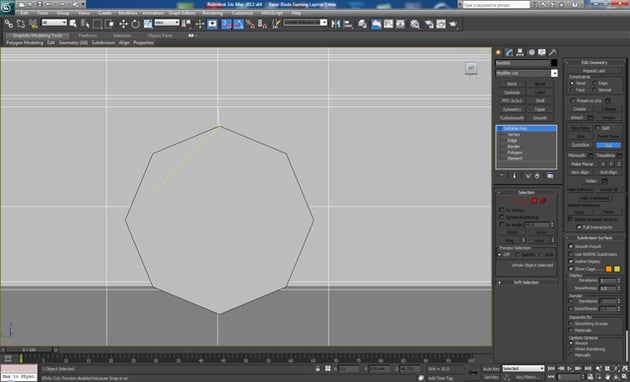630x382 pixels.
Task: Collapse the Edit Geometry rollout
Action: point(594,62)
